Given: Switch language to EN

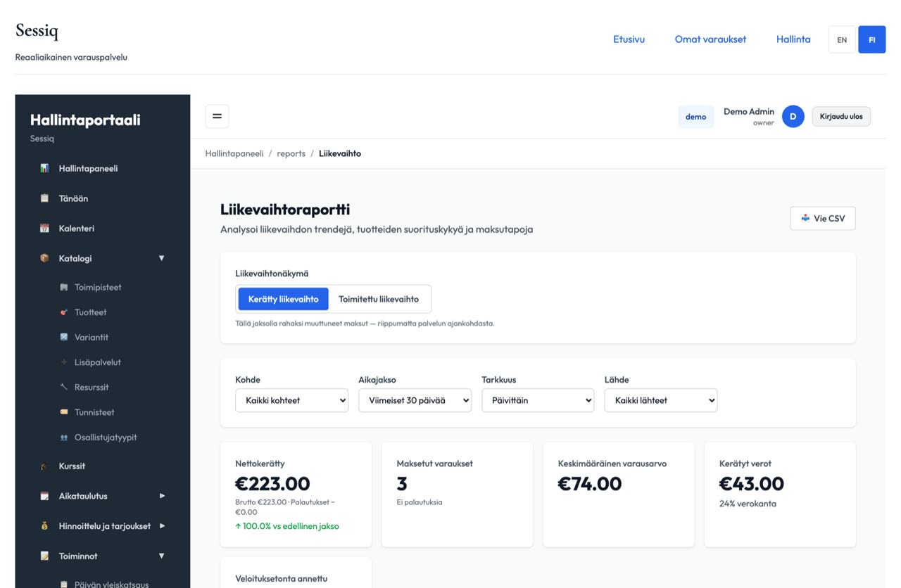Looking at the screenshot, I should click(842, 40).
